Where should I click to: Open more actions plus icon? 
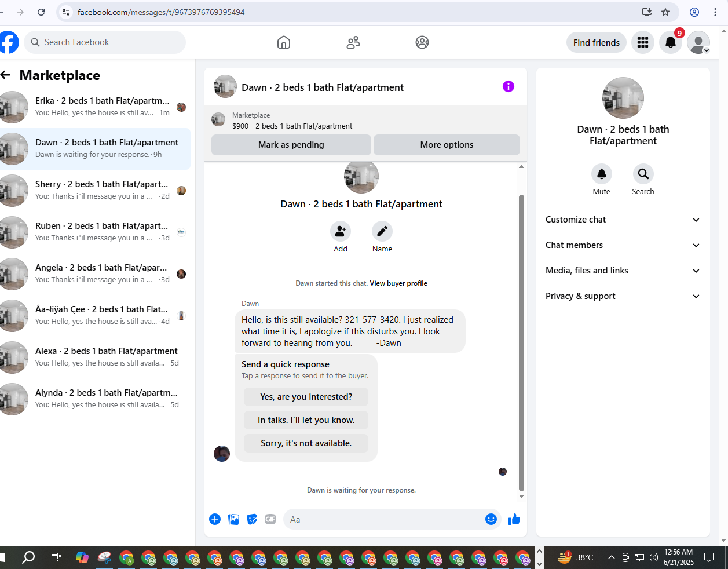(x=215, y=519)
